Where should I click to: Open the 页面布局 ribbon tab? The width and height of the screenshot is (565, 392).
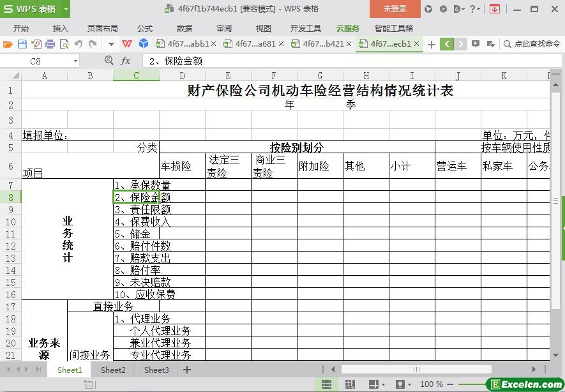tap(102, 29)
